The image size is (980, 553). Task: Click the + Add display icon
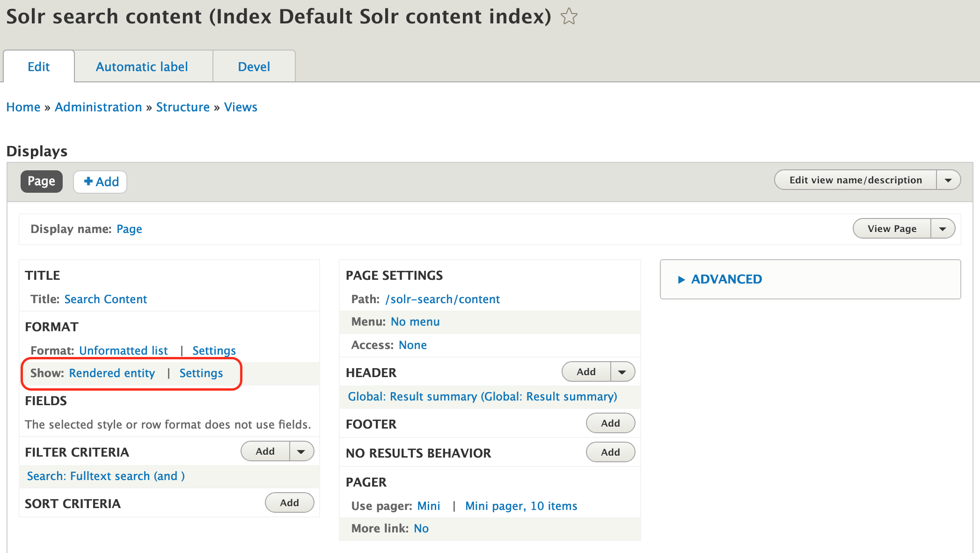(x=100, y=182)
